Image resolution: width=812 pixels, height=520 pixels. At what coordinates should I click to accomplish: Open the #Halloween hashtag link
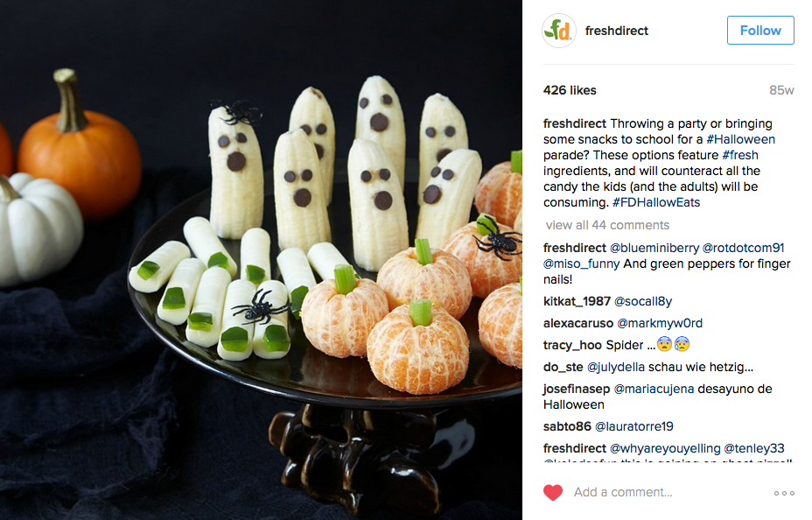(x=740, y=139)
